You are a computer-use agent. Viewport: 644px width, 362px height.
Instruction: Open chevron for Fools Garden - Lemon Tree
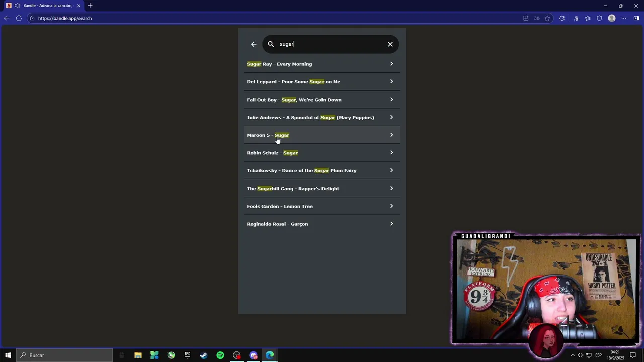[391, 206]
